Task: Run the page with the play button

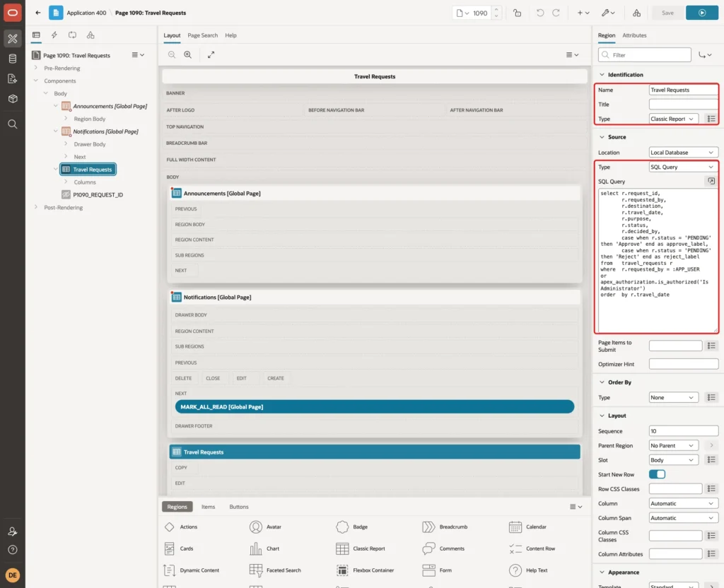Action: click(x=702, y=13)
